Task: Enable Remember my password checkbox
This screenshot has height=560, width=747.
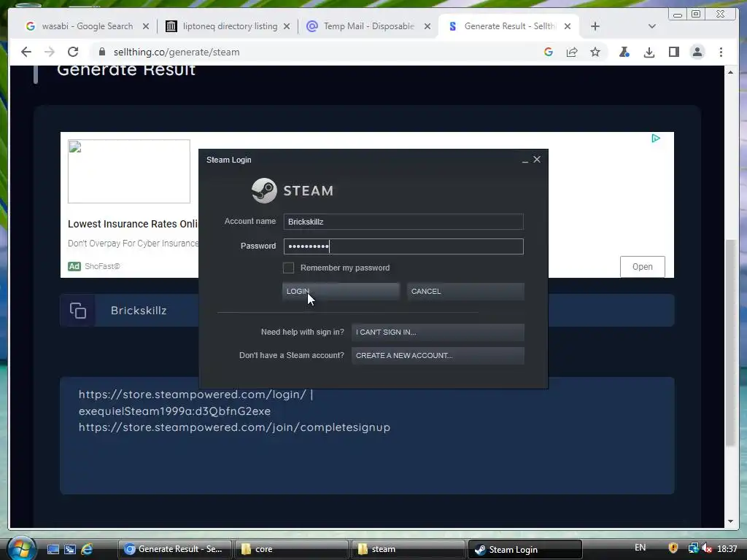Action: pos(288,268)
